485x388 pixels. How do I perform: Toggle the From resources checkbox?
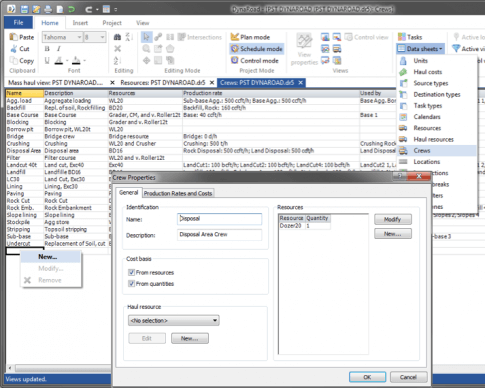(131, 272)
